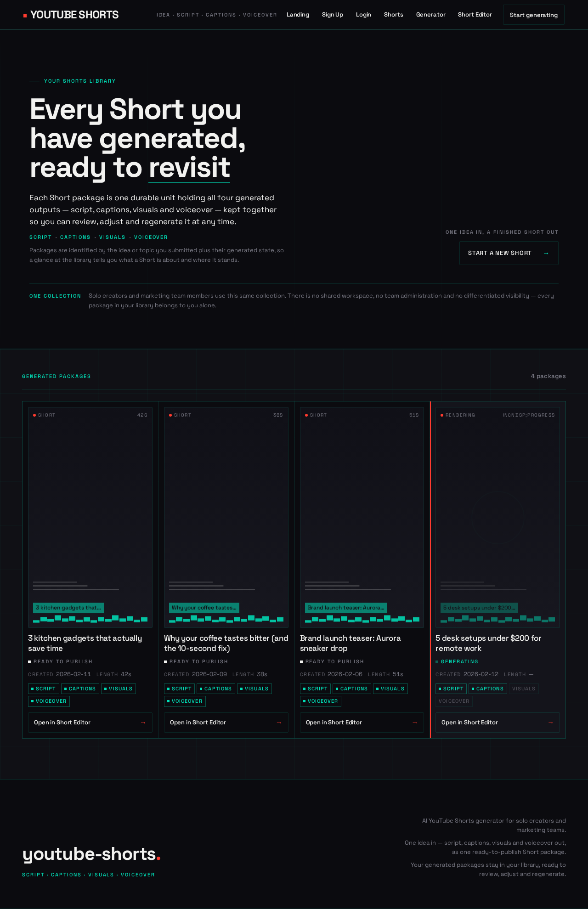Open the rendering desk setups thumbnail
This screenshot has height=909, width=588.
coord(498,517)
